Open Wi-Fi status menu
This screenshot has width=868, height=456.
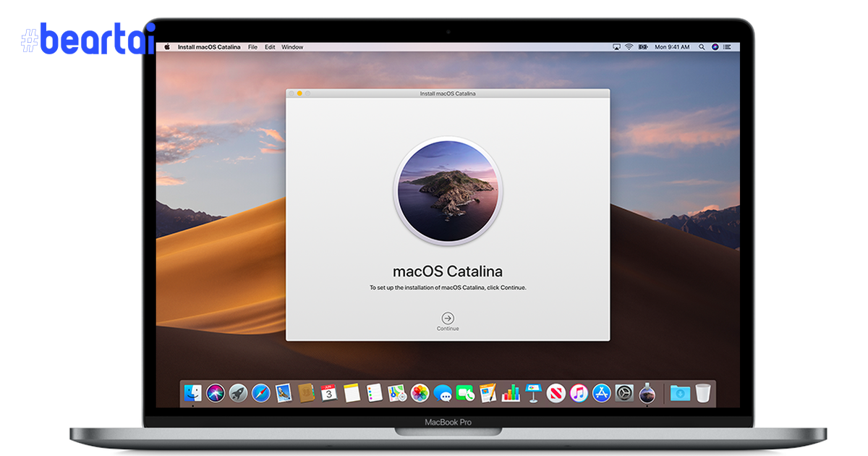click(629, 46)
